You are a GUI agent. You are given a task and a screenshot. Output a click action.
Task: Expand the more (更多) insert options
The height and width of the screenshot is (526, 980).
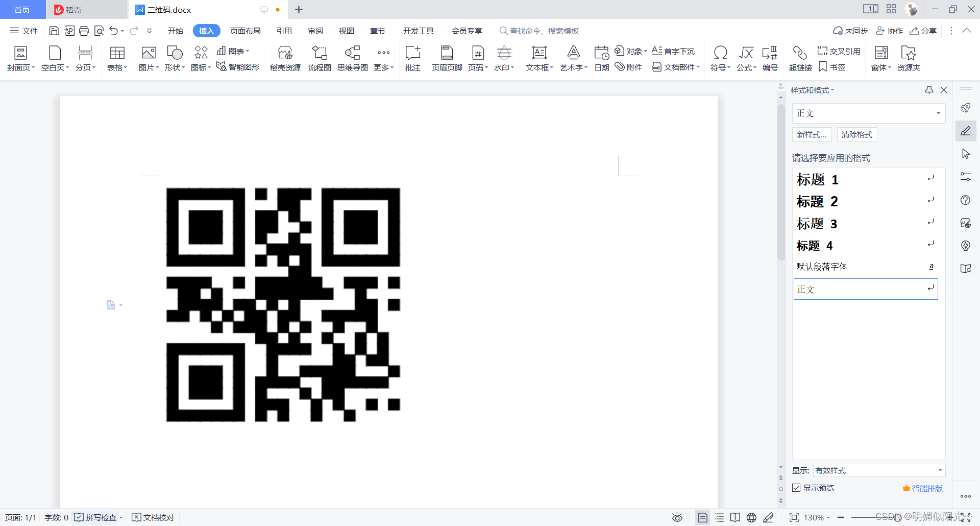click(384, 59)
